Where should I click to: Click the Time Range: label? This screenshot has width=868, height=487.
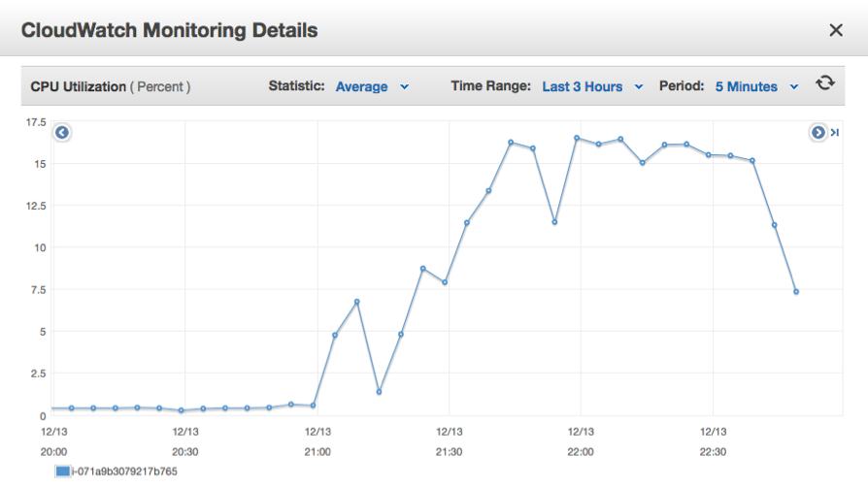(x=490, y=86)
